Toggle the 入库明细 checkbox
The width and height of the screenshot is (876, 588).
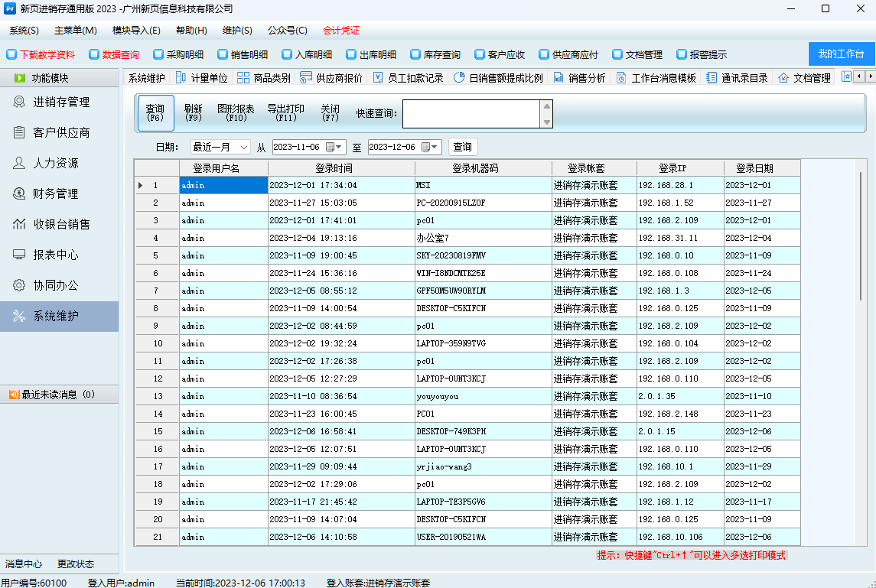287,54
